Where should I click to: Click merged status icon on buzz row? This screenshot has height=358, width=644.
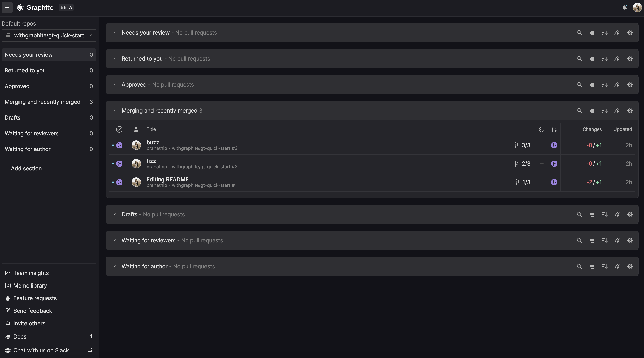119,145
